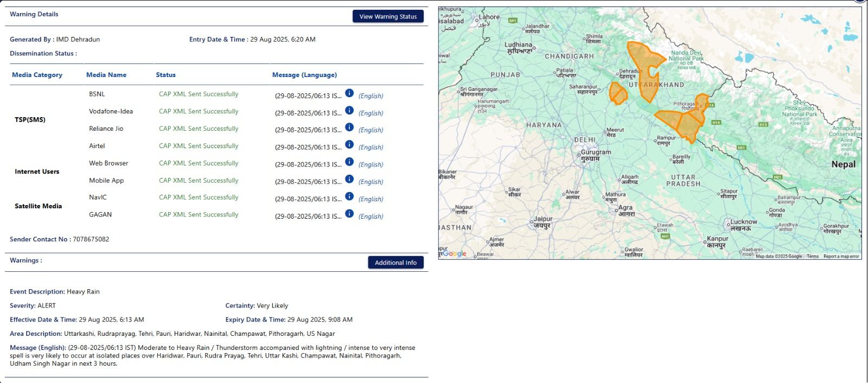
Task: Click the English link in the GAGAN row
Action: [371, 216]
